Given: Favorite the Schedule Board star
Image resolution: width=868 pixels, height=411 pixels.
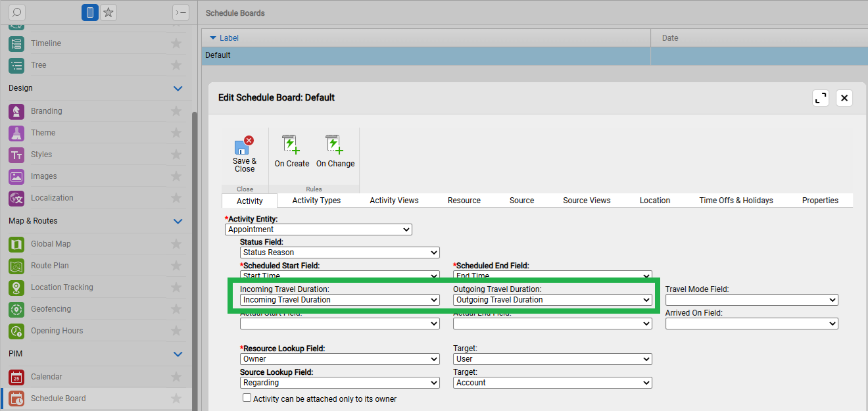Looking at the screenshot, I should coord(176,399).
